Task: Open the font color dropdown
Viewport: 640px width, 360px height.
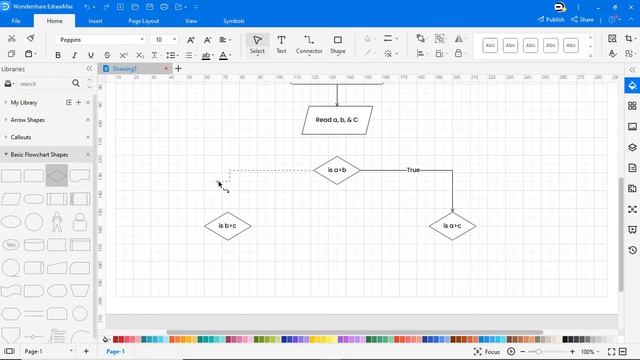Action: pyautogui.click(x=225, y=55)
